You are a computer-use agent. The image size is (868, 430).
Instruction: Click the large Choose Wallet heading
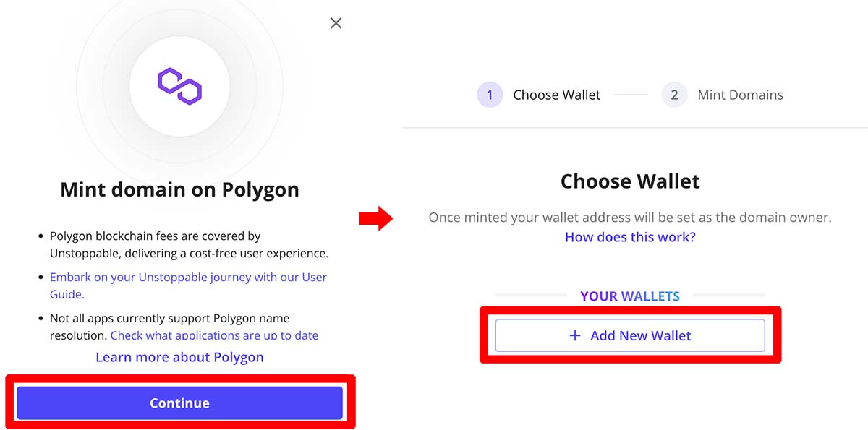(x=630, y=181)
